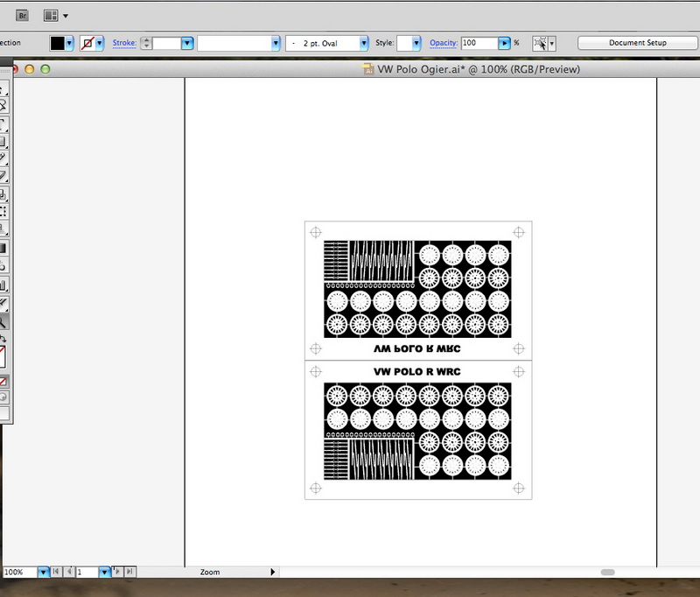Click the VW Polo Ogier.ai document title
The height and width of the screenshot is (597, 700).
tap(479, 69)
